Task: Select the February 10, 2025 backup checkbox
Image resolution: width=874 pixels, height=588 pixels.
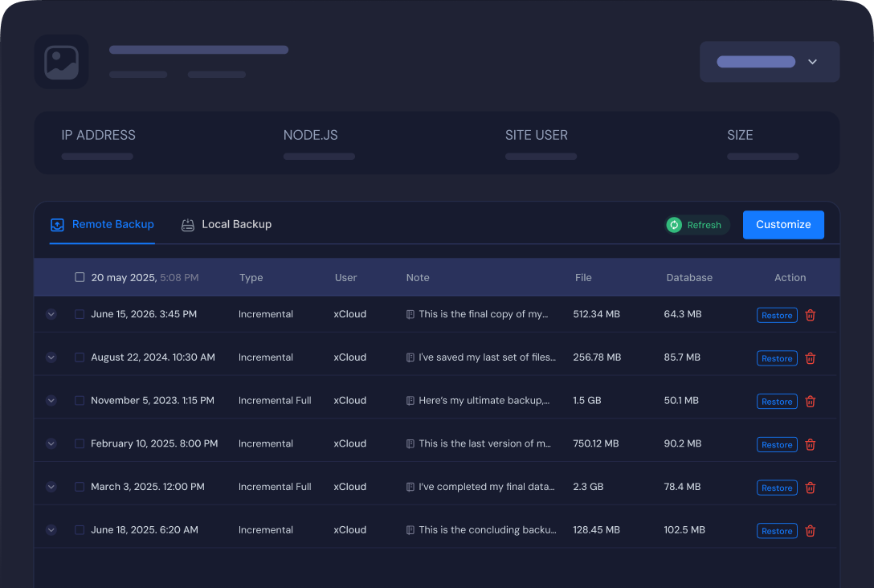Action: [x=80, y=443]
